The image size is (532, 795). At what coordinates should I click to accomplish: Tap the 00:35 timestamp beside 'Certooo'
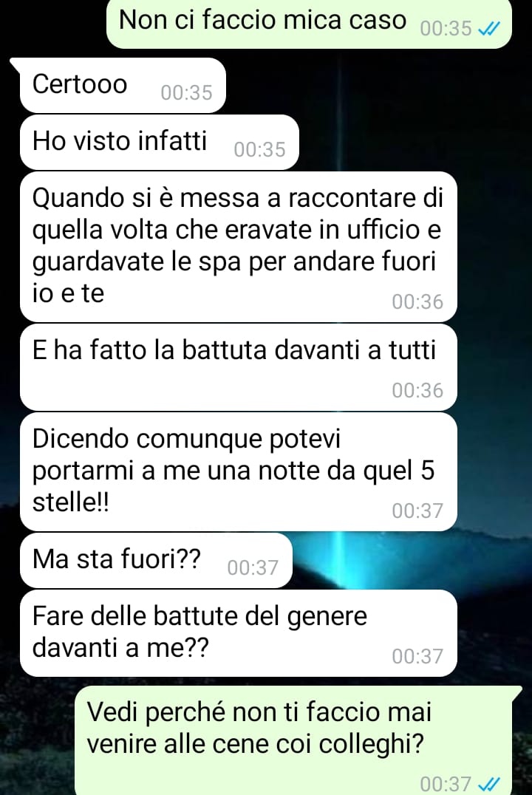[x=186, y=93]
